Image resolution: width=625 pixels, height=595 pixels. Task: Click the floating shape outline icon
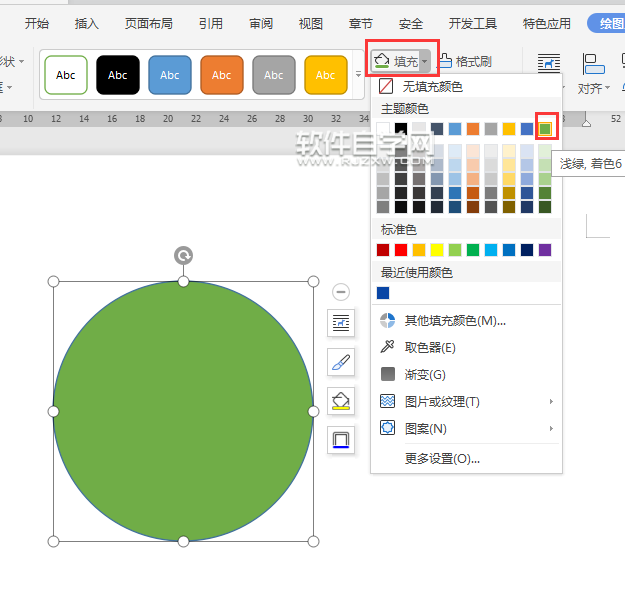(341, 439)
